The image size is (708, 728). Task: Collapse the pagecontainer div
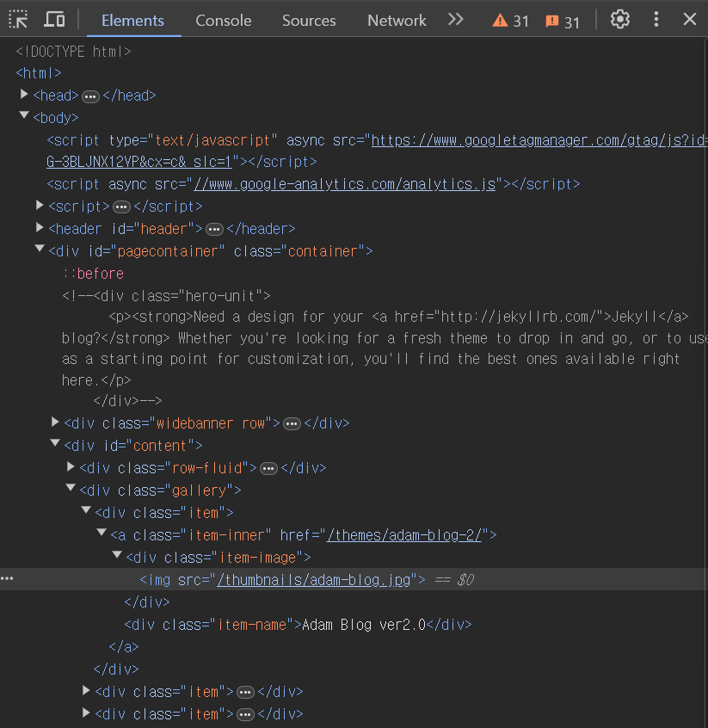pos(40,249)
